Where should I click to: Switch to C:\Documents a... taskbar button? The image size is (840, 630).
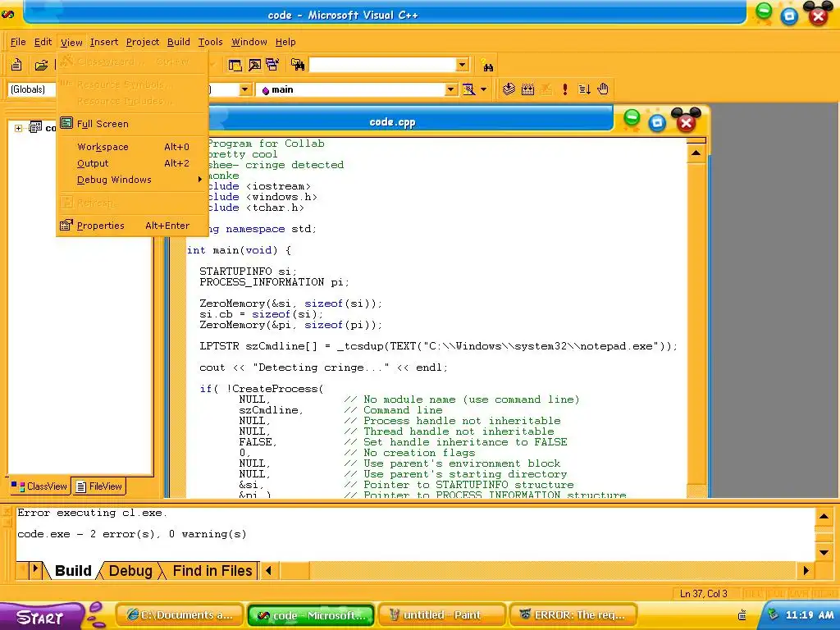(180, 615)
